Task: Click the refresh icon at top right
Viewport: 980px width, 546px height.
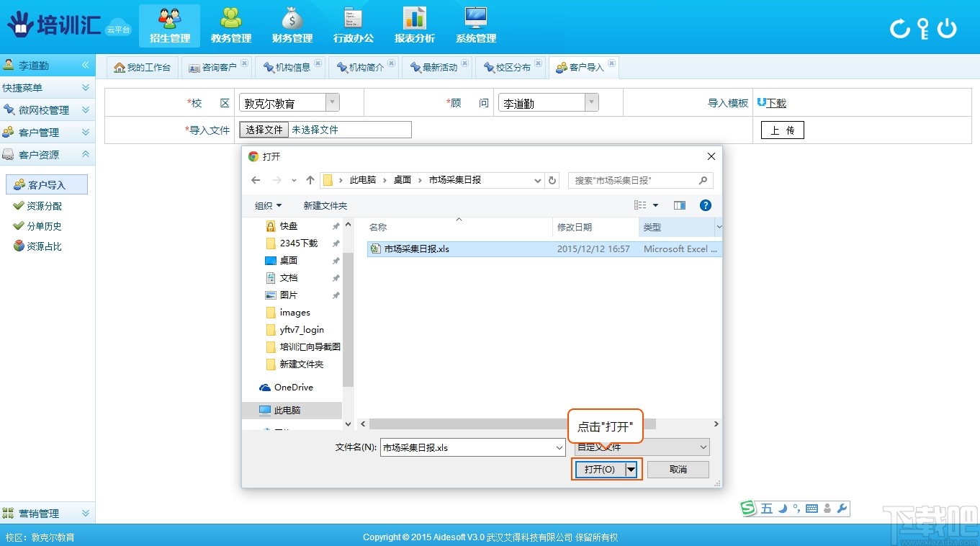Action: click(899, 29)
